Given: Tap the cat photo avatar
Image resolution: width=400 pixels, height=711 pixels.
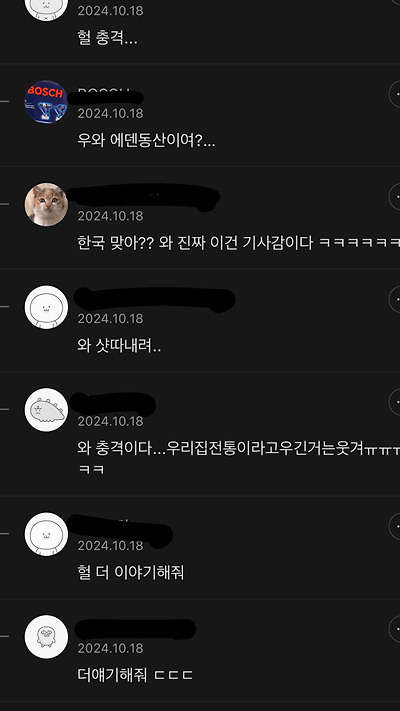Looking at the screenshot, I should pyautogui.click(x=46, y=204).
